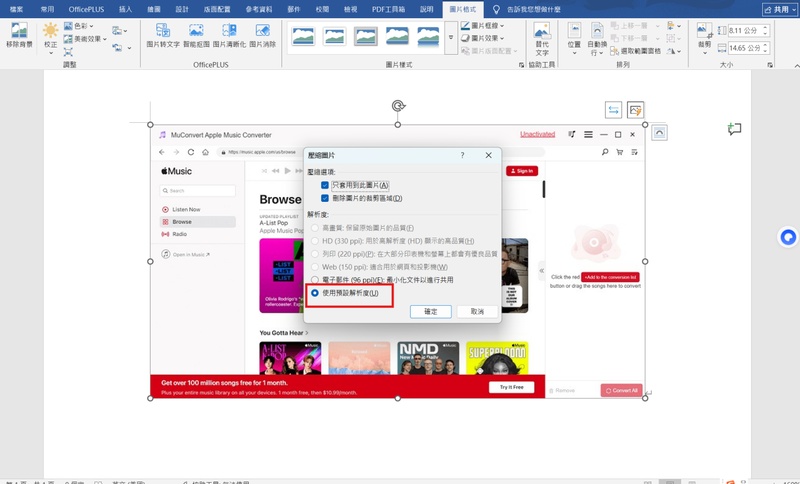The height and width of the screenshot is (484, 800).
Task: Select the fifth picture style with reflection
Action: [428, 36]
